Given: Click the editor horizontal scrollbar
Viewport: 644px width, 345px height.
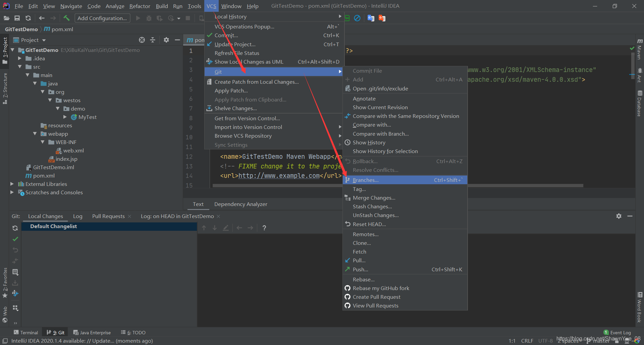Looking at the screenshot, I should 397,186.
